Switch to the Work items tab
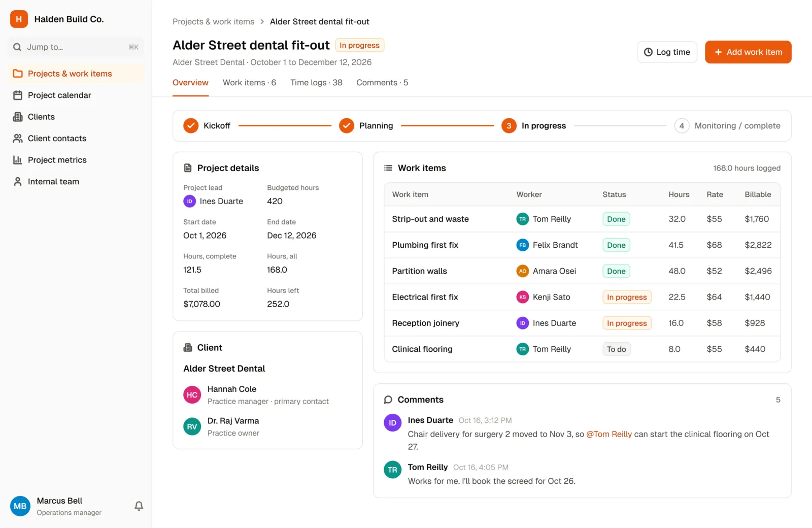The image size is (812, 528). [249, 83]
